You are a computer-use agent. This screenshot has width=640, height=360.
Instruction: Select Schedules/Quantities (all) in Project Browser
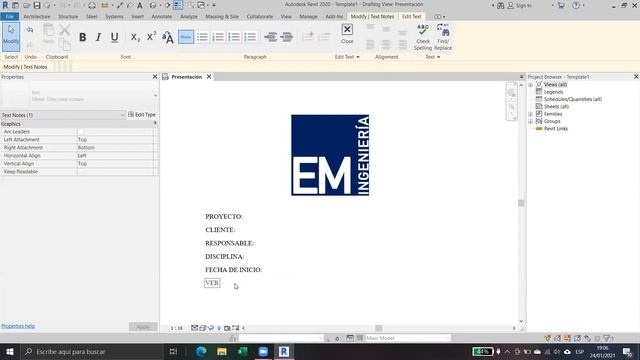pos(573,100)
